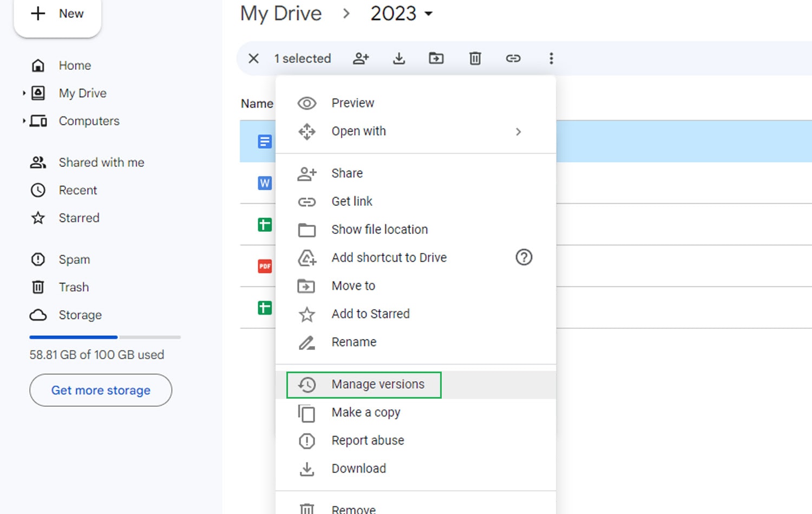Delete the selected file using the trash icon

pyautogui.click(x=475, y=58)
